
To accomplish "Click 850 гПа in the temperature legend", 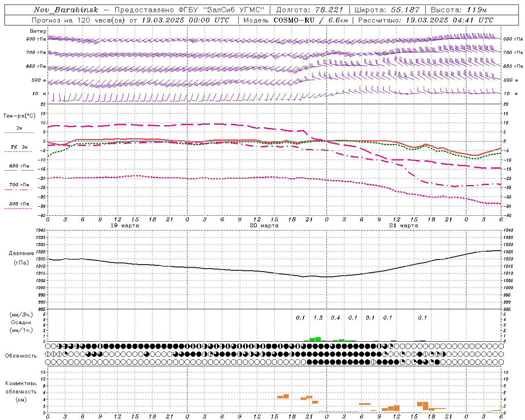I will [19, 166].
